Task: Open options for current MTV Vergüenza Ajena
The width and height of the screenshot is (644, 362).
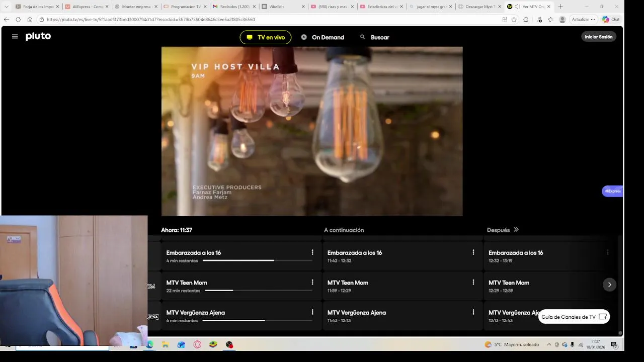Action: [312, 312]
